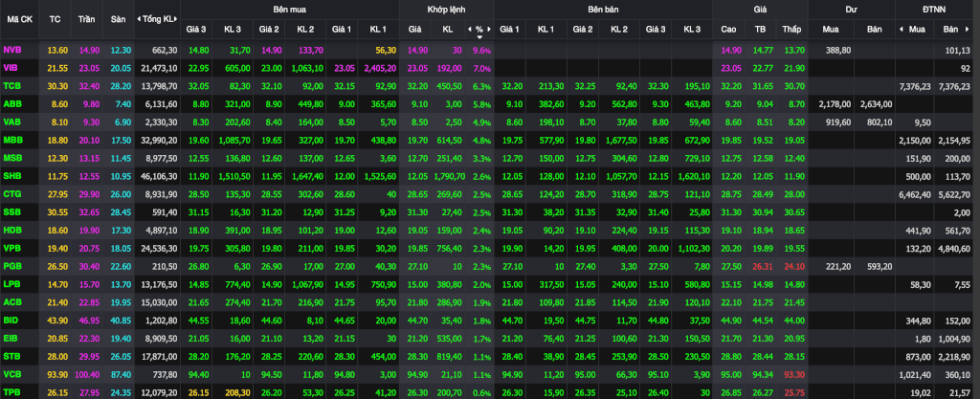The height and width of the screenshot is (399, 980).
Task: Sort by the Mã CK column header
Action: point(19,19)
